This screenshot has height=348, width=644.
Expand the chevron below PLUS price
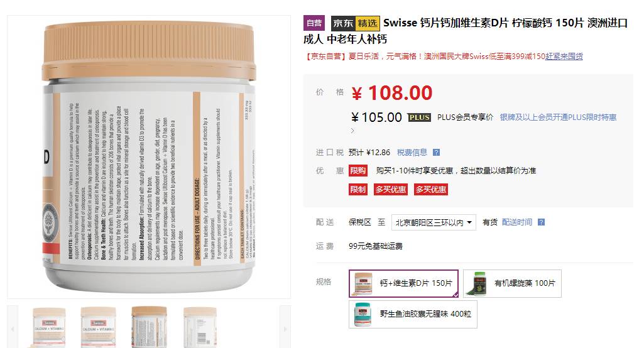point(352,131)
